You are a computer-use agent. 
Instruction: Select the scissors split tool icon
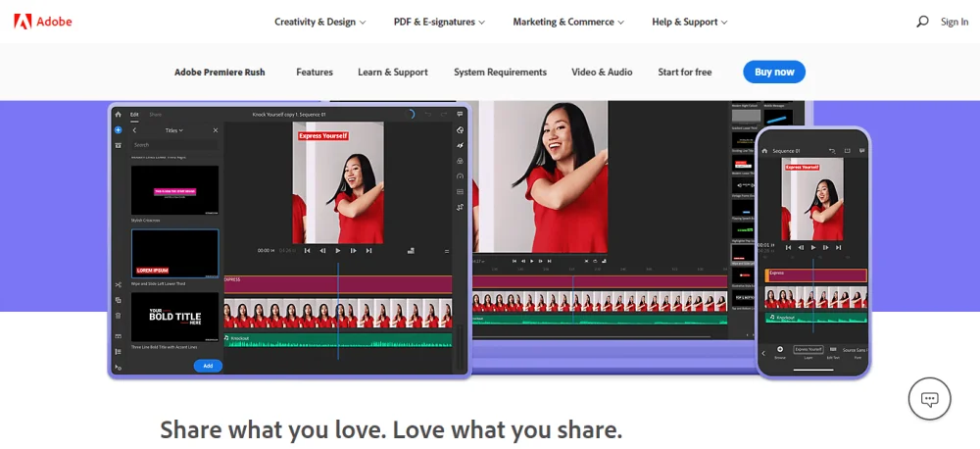pos(118,285)
